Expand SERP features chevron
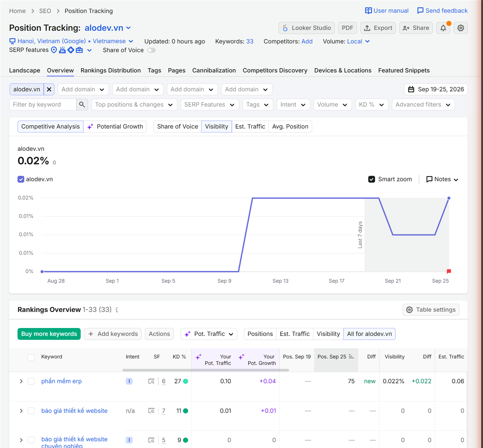 [89, 50]
